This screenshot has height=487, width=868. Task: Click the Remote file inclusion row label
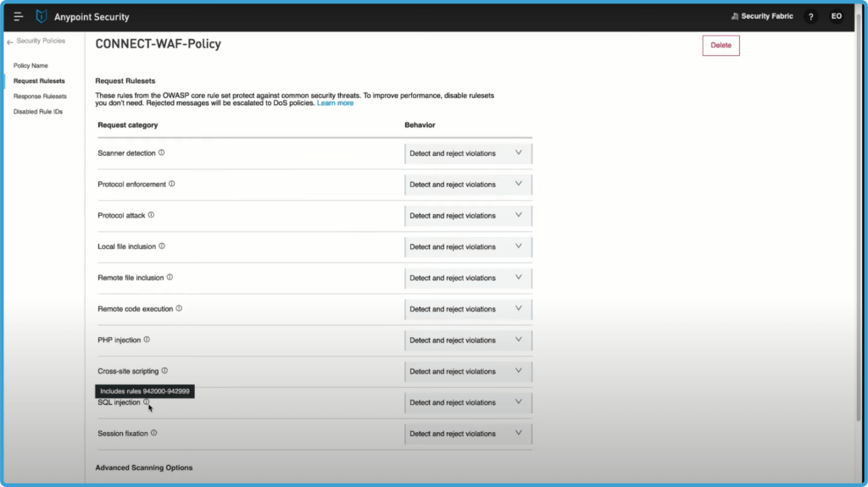pyautogui.click(x=131, y=278)
